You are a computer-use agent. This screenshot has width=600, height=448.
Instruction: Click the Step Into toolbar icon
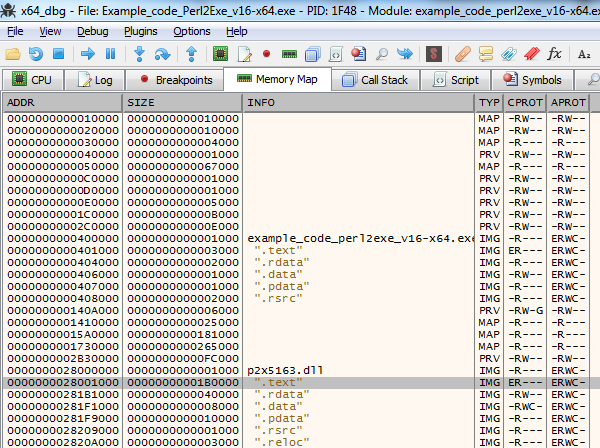click(140, 53)
